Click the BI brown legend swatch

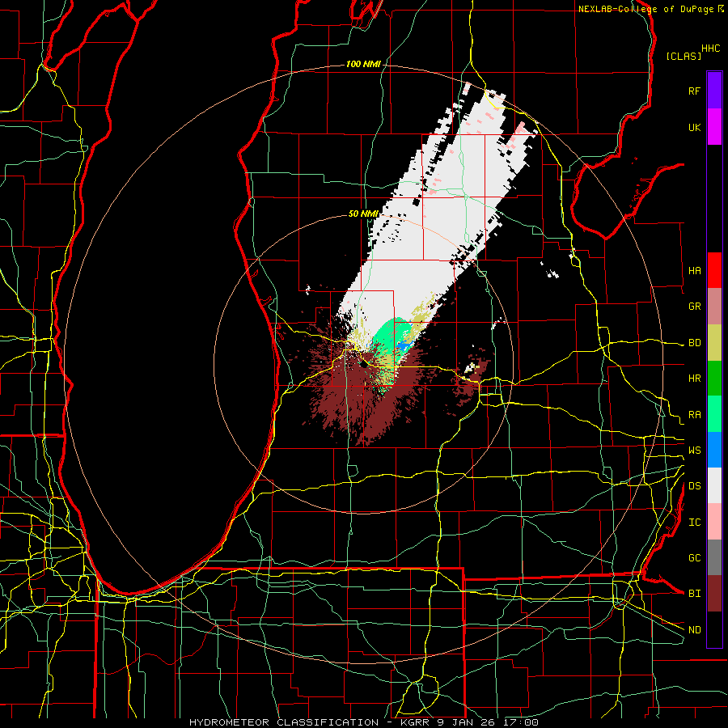pos(714,594)
